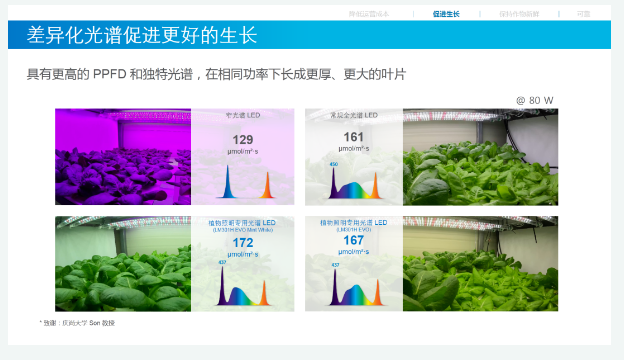The image size is (624, 360).
Task: Click the 161 PPFD value
Action: coord(353,137)
